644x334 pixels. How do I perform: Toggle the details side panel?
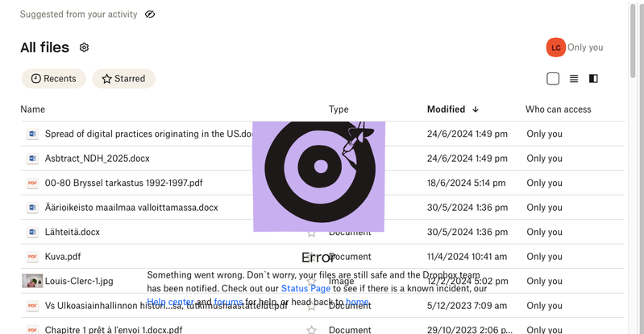click(x=594, y=79)
